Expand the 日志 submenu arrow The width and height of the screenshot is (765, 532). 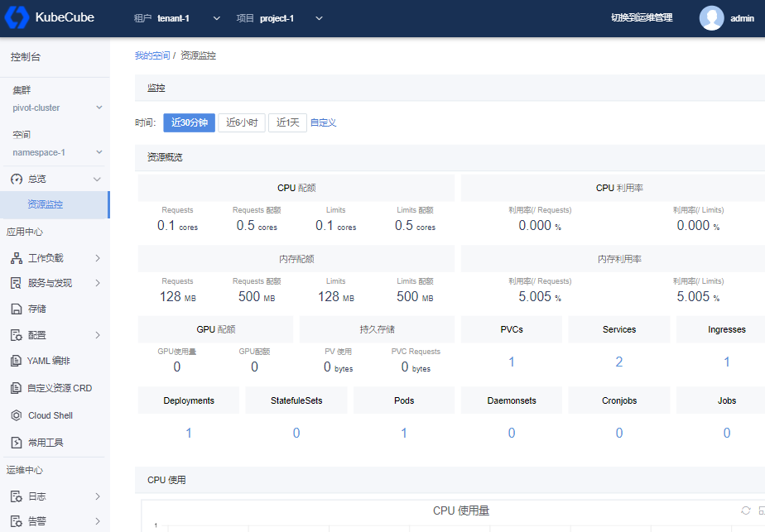pyautogui.click(x=98, y=496)
